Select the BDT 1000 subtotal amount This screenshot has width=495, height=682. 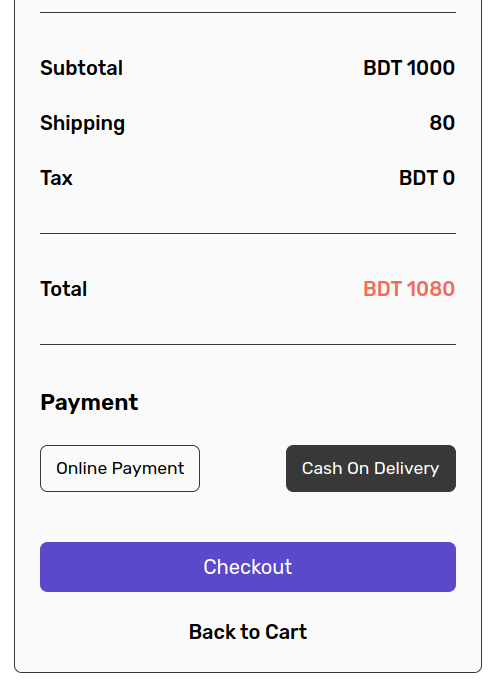[x=409, y=68]
